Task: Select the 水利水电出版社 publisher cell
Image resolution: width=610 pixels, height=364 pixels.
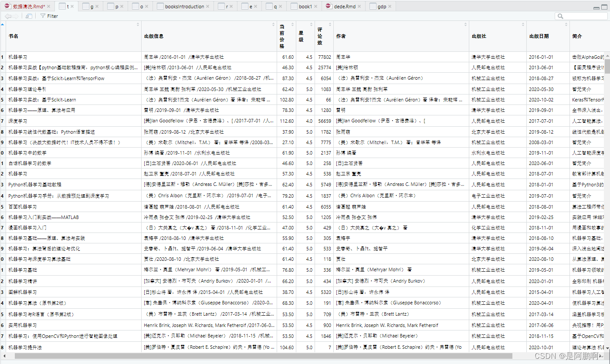Action: point(498,153)
